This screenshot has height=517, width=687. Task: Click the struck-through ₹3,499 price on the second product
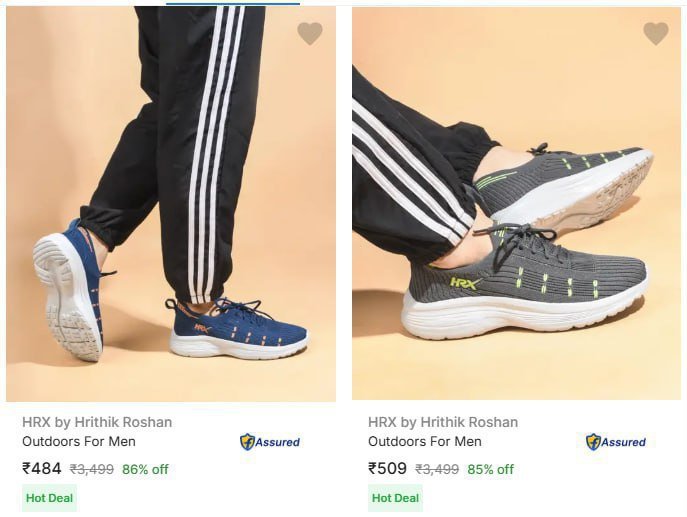click(x=437, y=469)
